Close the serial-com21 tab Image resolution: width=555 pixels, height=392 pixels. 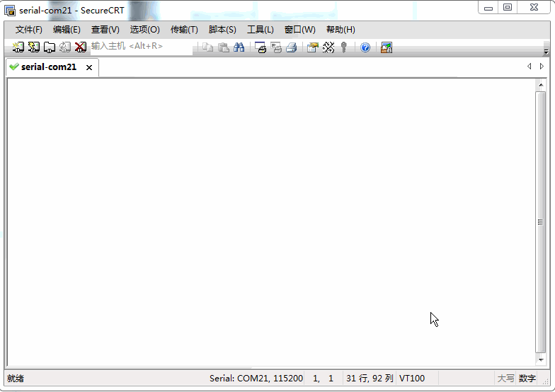(89, 67)
